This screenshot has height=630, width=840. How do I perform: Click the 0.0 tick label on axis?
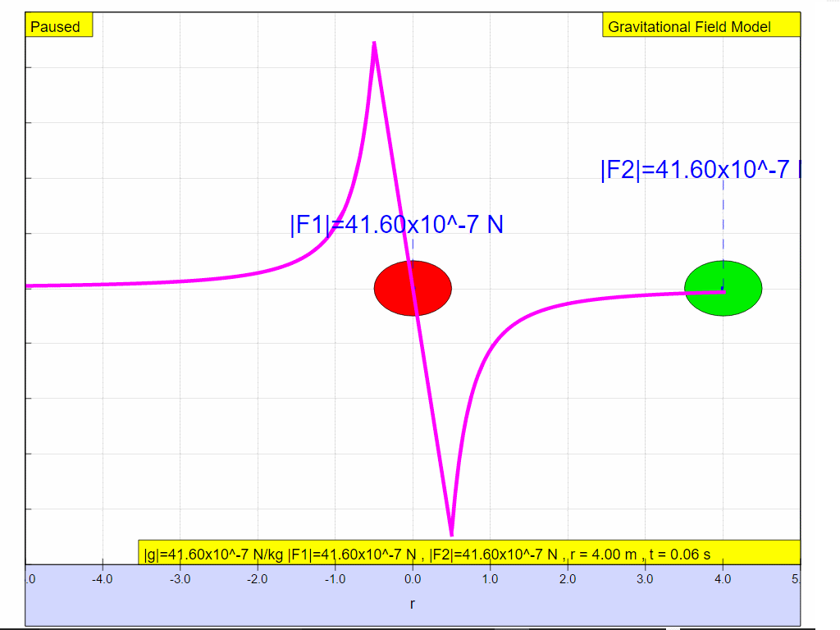(x=413, y=579)
